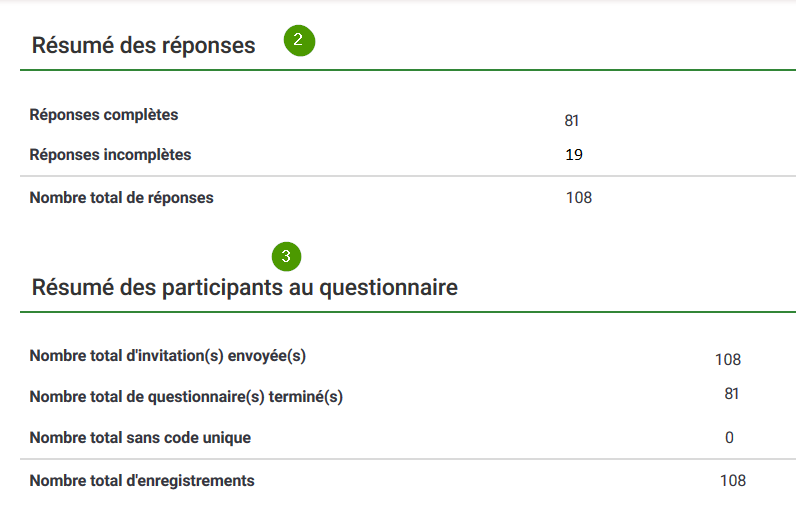The width and height of the screenshot is (796, 508).
Task: Click the value 19 for Réponses incomplètes
Action: [574, 155]
